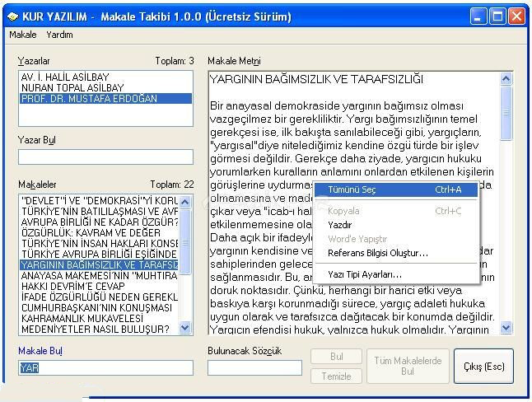This screenshot has width=532, height=402.
Task: Minimize the Makale Takibi window
Action: 478,16
